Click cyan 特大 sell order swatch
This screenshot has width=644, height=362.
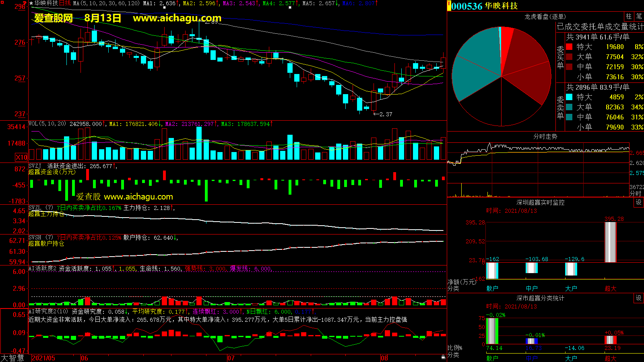click(x=569, y=97)
